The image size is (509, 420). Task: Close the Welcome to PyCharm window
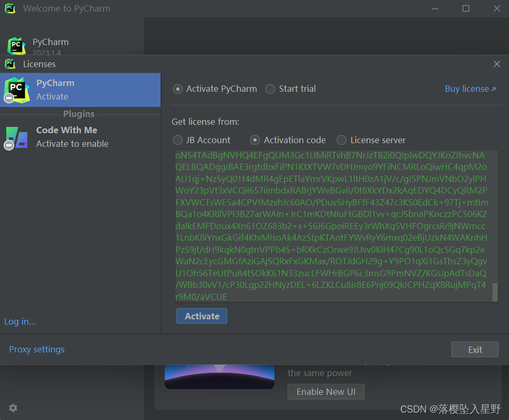pos(496,8)
